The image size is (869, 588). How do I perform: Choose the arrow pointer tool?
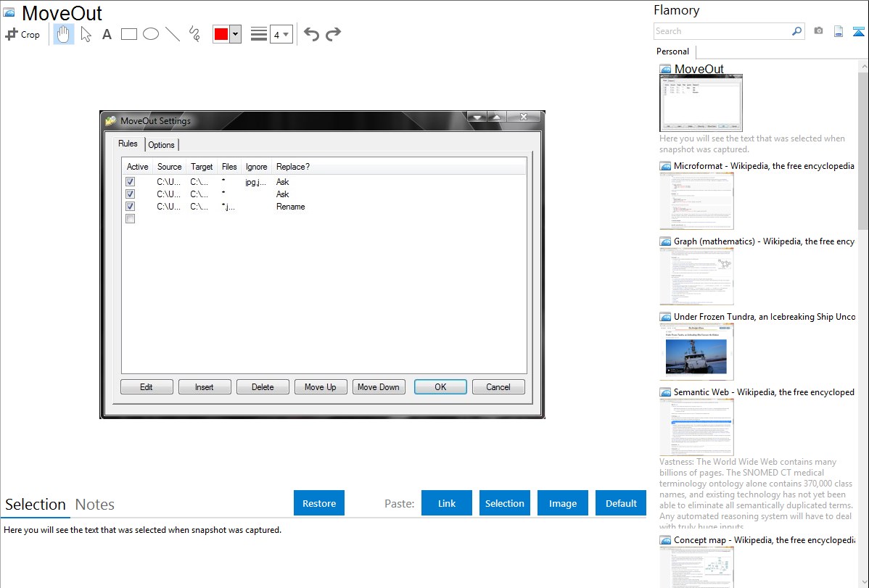[86, 34]
